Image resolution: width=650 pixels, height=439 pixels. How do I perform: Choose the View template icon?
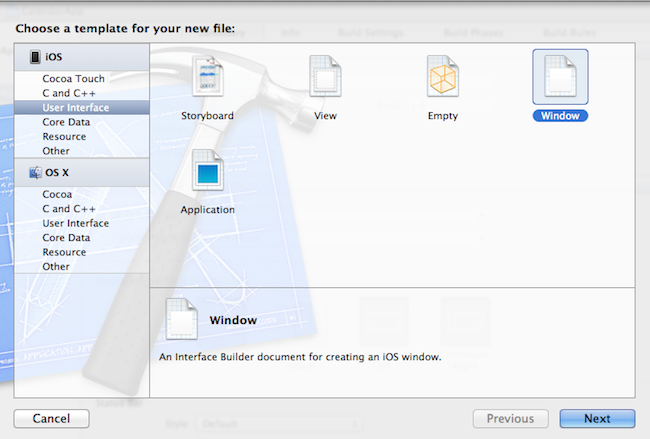pyautogui.click(x=325, y=76)
